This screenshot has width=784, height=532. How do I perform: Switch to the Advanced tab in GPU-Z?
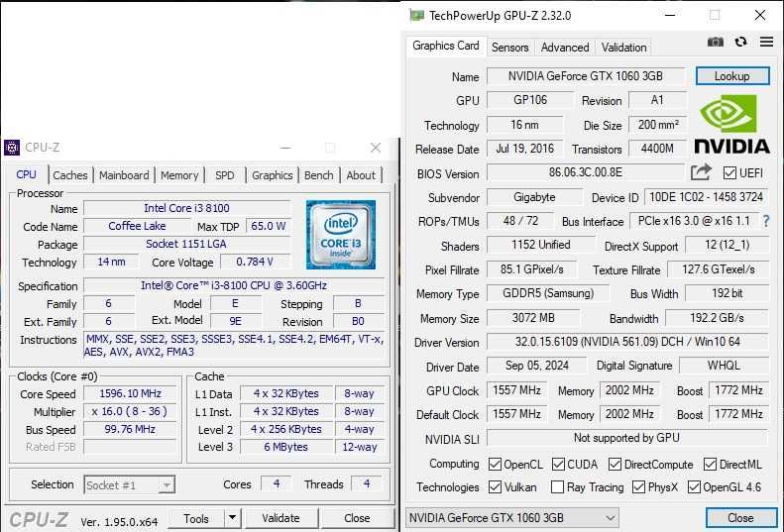565,48
